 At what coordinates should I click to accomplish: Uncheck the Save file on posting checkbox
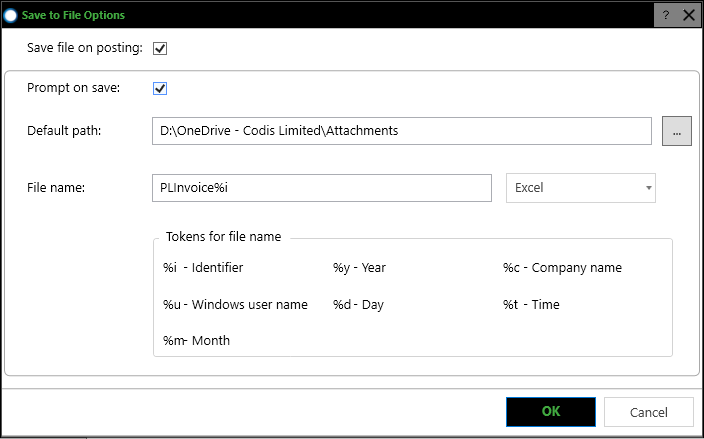coord(160,48)
